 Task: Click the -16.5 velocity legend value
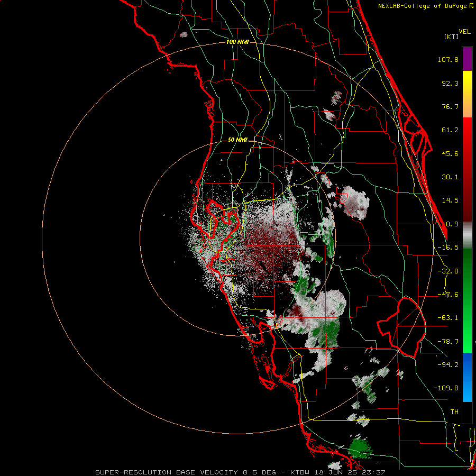(448, 248)
